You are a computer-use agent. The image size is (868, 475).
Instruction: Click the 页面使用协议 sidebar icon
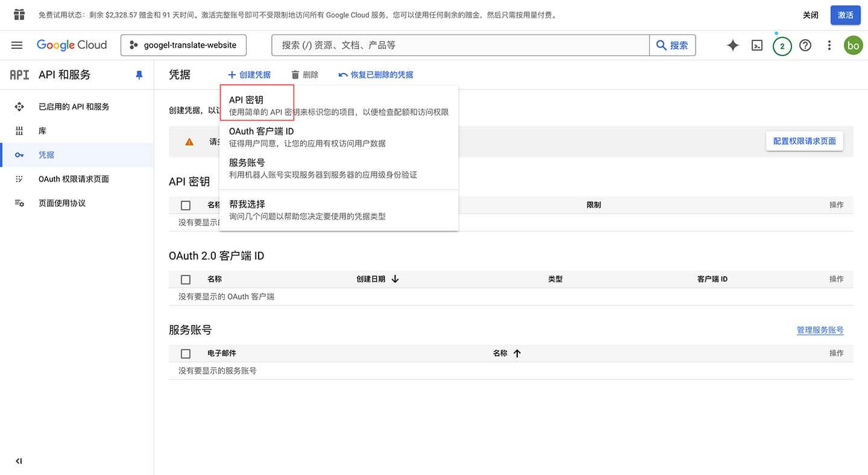coord(19,203)
